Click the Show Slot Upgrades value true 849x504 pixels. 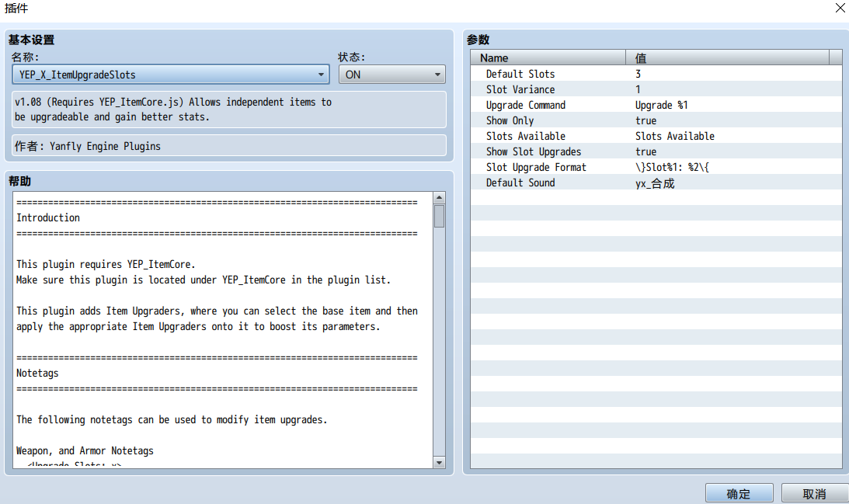click(646, 152)
